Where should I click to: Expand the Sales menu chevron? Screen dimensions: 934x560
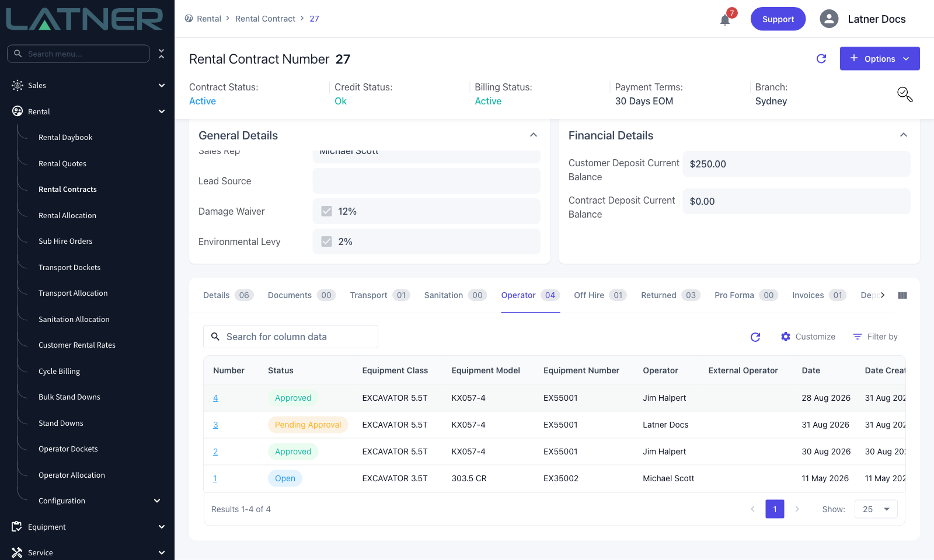(162, 85)
